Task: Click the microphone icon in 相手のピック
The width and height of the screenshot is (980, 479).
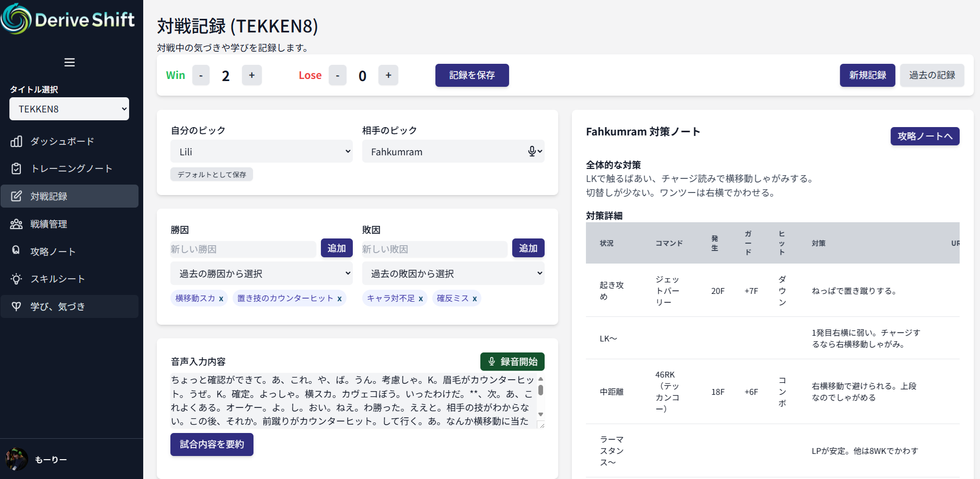Action: click(x=532, y=151)
